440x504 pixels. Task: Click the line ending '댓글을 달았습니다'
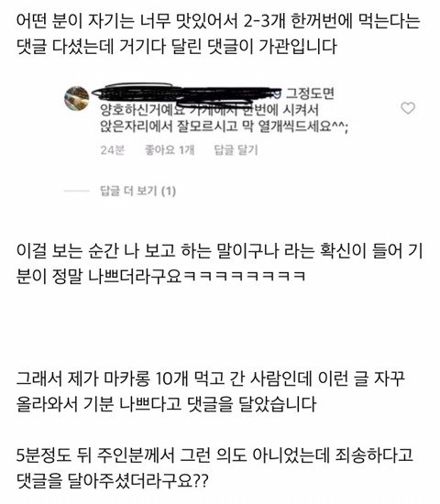(166, 404)
